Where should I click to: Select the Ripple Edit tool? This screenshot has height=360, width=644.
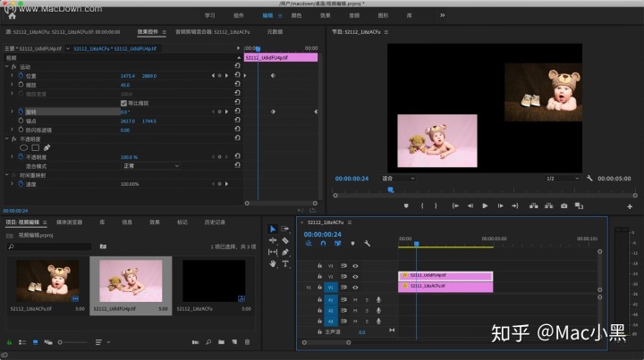point(273,240)
